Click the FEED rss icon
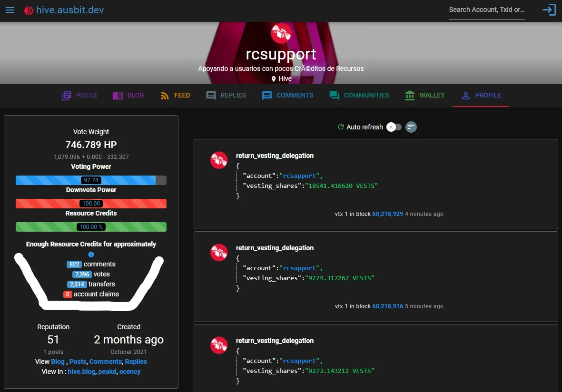 tap(165, 96)
